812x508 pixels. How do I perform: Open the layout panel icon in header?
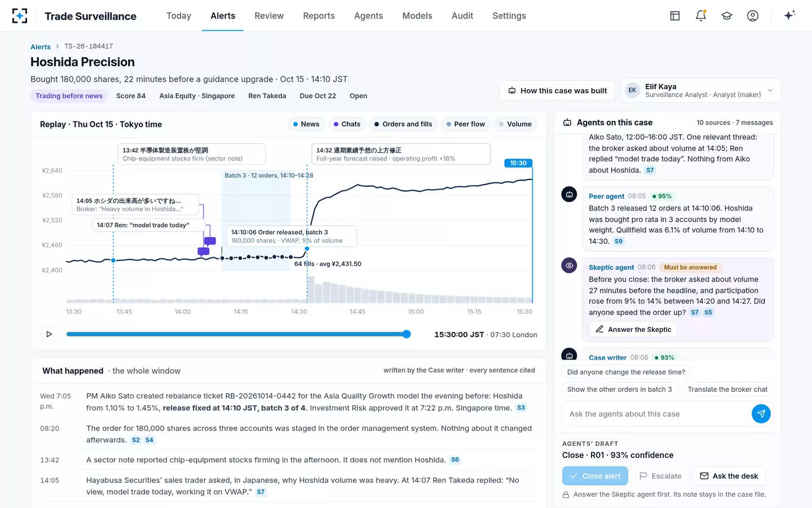(675, 16)
